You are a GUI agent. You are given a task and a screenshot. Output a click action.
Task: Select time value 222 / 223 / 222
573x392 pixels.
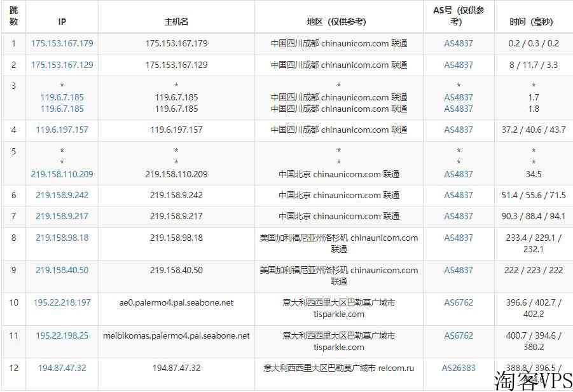coord(534,270)
